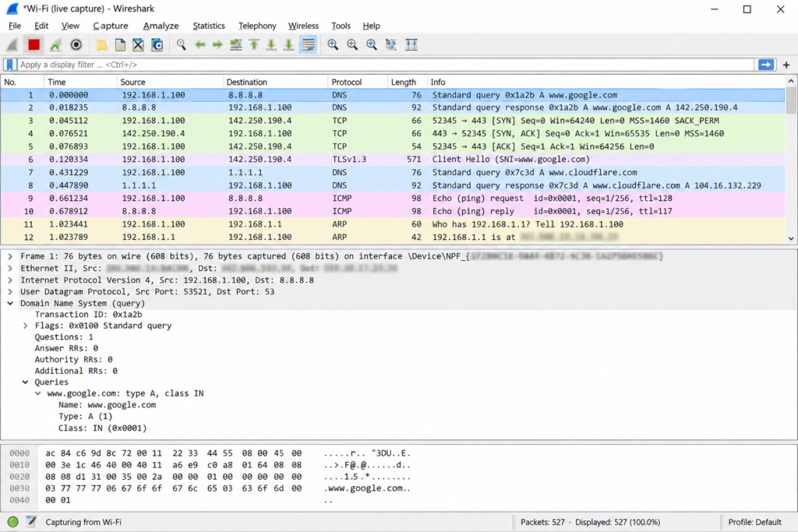Sort by the Length column header

tap(407, 82)
